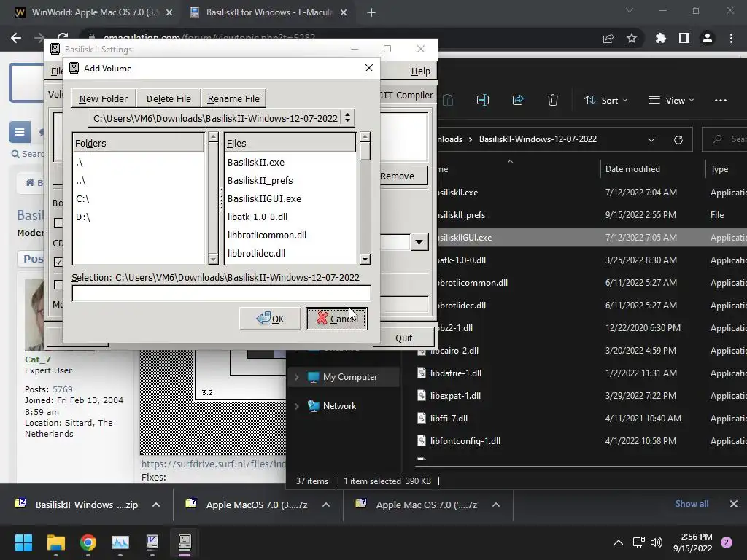Open the Windows Start menu
The image size is (747, 560).
click(x=23, y=542)
